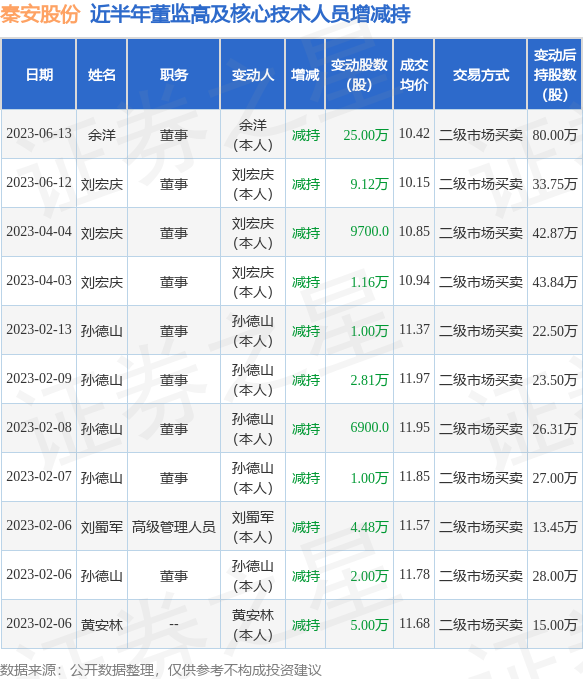
Task: Click the holdings value 43.84万
Action: tap(555, 281)
